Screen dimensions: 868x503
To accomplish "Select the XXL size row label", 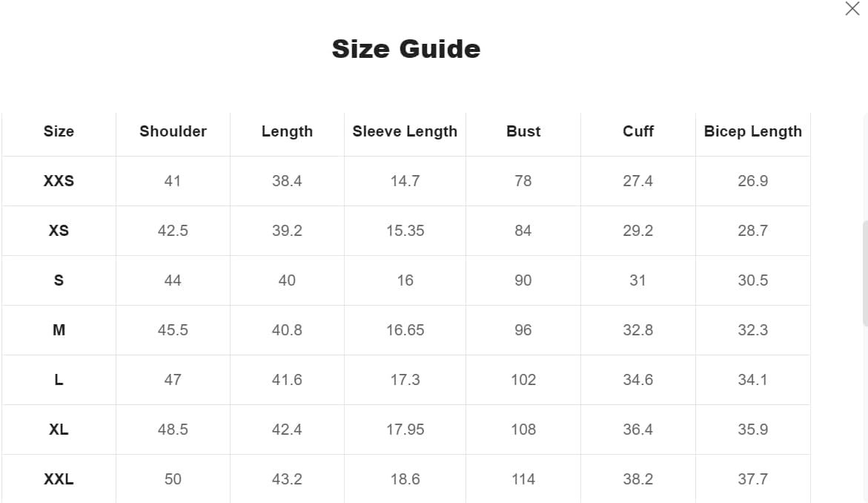I will (x=59, y=479).
